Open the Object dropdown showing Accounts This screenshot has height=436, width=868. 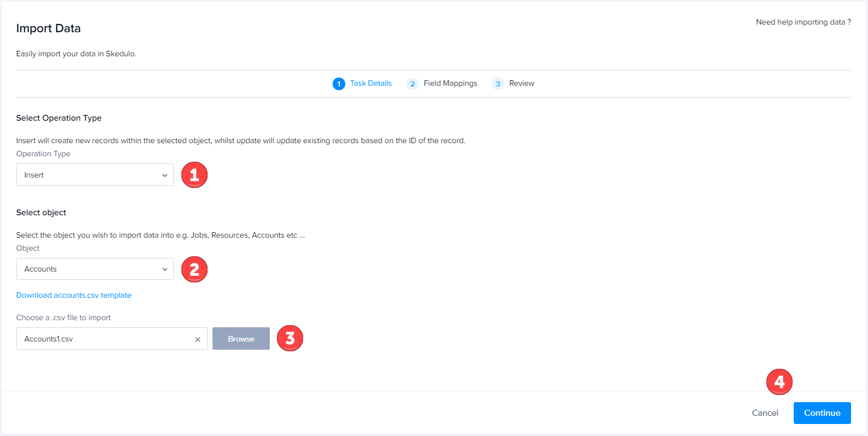[95, 269]
